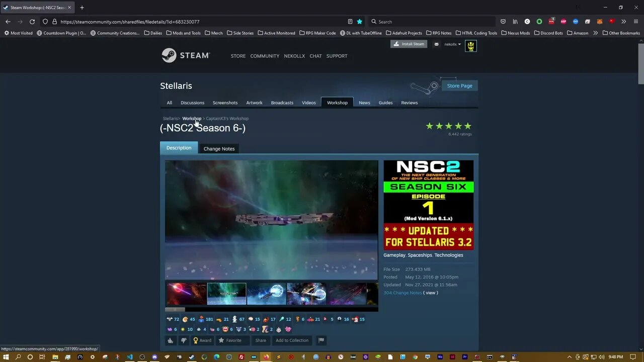The height and width of the screenshot is (362, 644).
Task: Click the ABP Adblock Plus extension icon
Action: pyautogui.click(x=563, y=22)
